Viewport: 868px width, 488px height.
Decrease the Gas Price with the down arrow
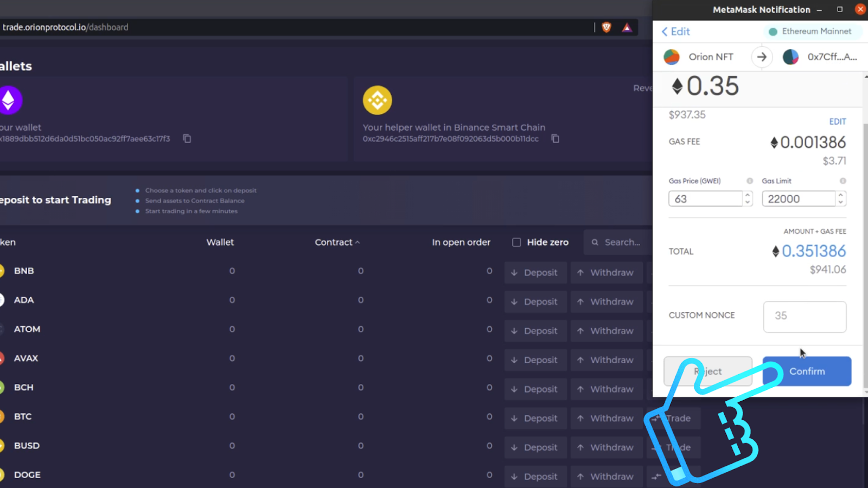[x=748, y=202]
